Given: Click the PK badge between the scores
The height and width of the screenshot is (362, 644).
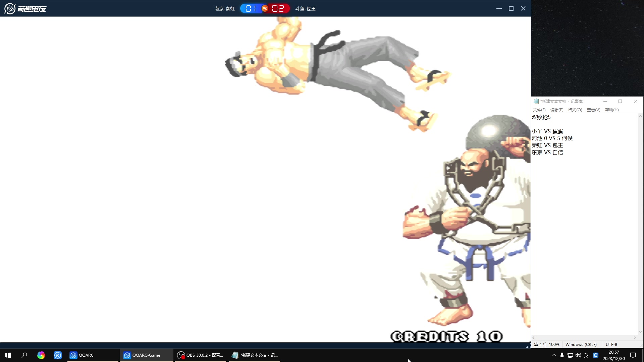Looking at the screenshot, I should click(265, 8).
